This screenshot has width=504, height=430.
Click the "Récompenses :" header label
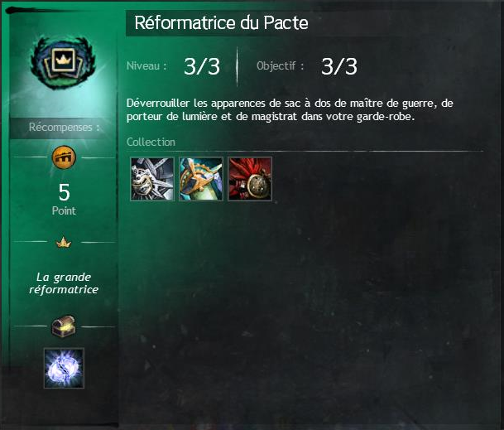click(x=64, y=128)
